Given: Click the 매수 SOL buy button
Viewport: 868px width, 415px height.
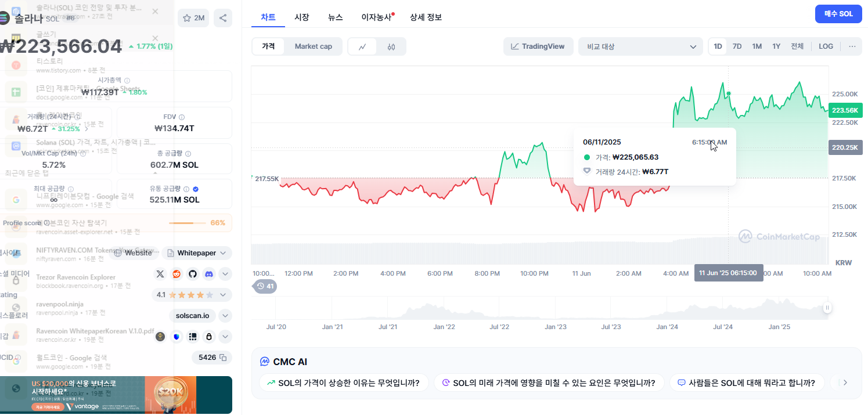Looking at the screenshot, I should click(x=838, y=14).
